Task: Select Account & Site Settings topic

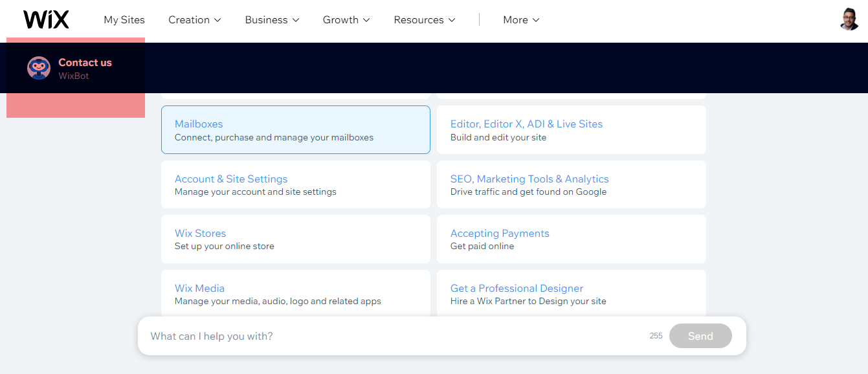Action: pos(295,184)
